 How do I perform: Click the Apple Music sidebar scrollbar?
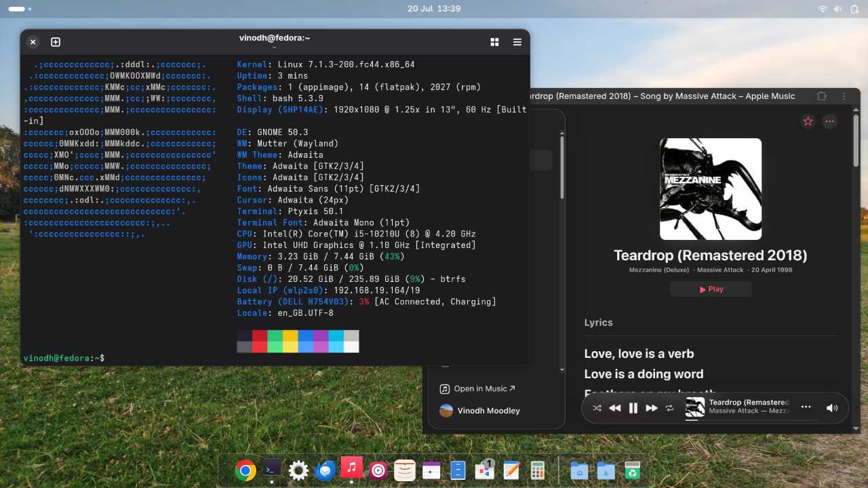click(561, 166)
